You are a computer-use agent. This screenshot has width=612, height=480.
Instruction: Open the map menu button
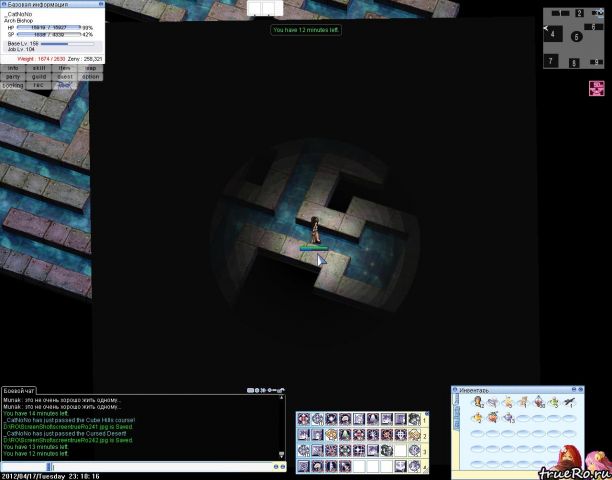(x=90, y=68)
